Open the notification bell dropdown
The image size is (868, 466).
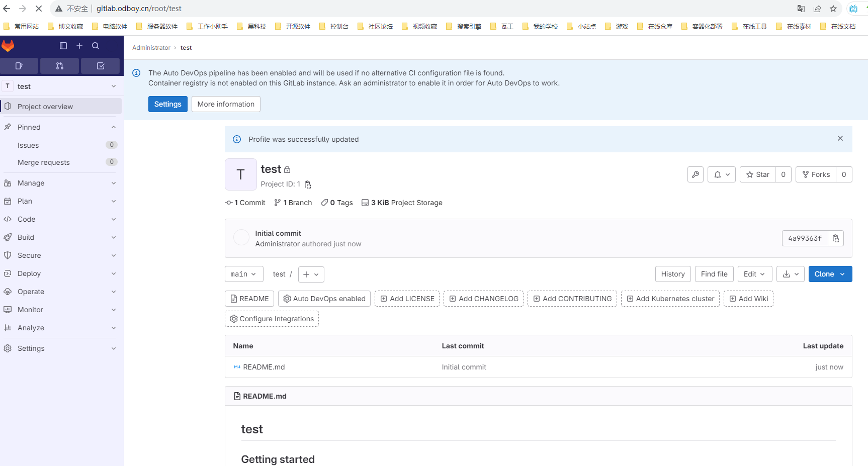coord(722,174)
